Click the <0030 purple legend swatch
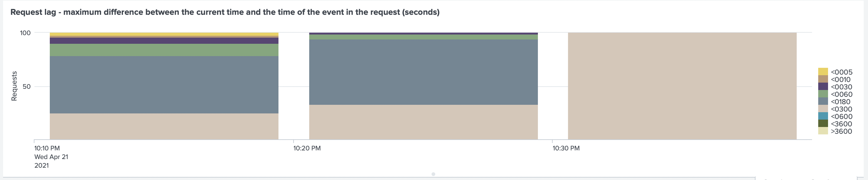 pyautogui.click(x=823, y=86)
